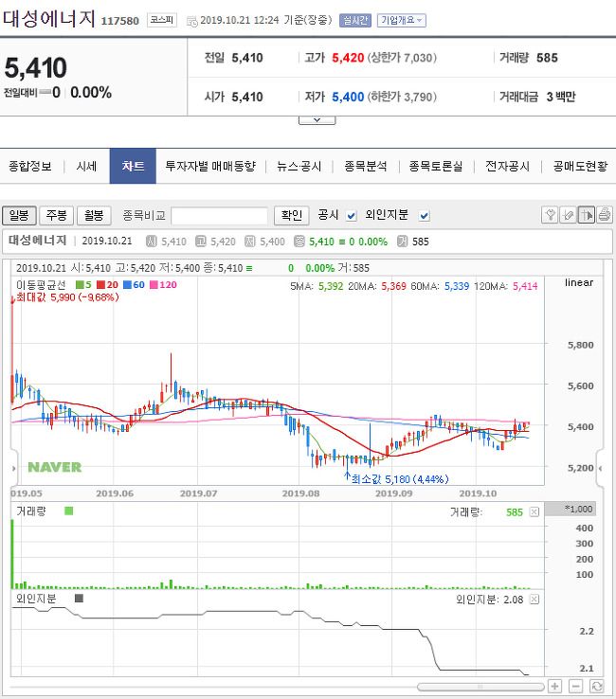This screenshot has width=616, height=699.
Task: Click the 120MA 5,414 value
Action: [x=525, y=286]
